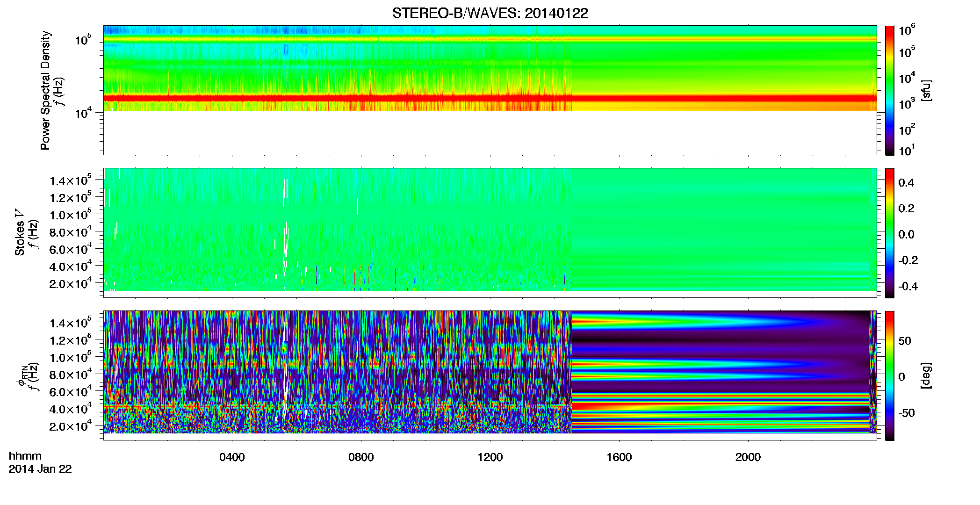Click the [sfu] units label
Screen dimensions: 980x505
926,91
